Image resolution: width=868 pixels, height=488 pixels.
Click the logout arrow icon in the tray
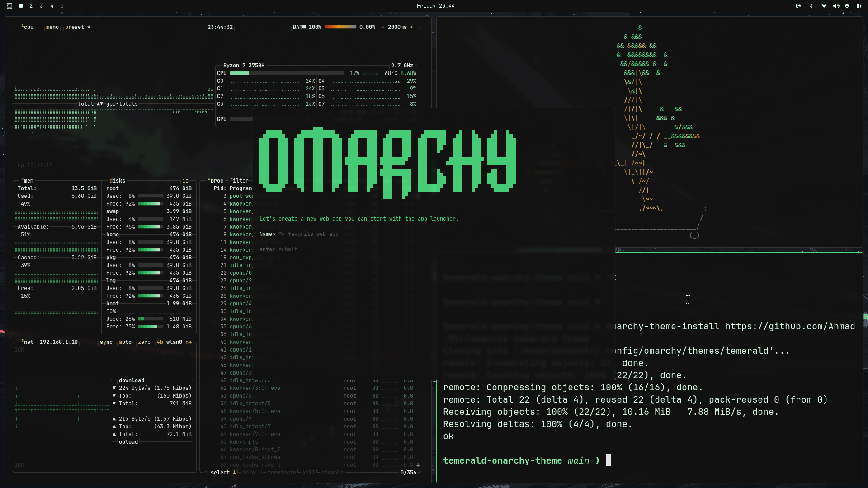[x=798, y=6]
